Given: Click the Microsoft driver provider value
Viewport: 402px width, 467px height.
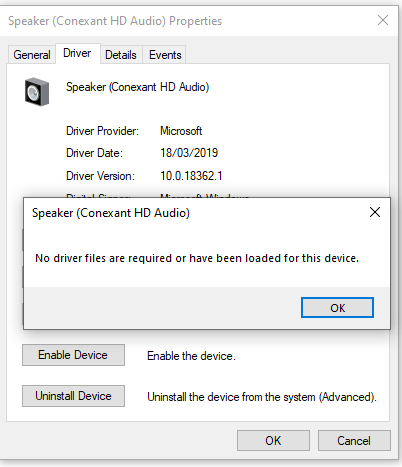Looking at the screenshot, I should tap(181, 131).
